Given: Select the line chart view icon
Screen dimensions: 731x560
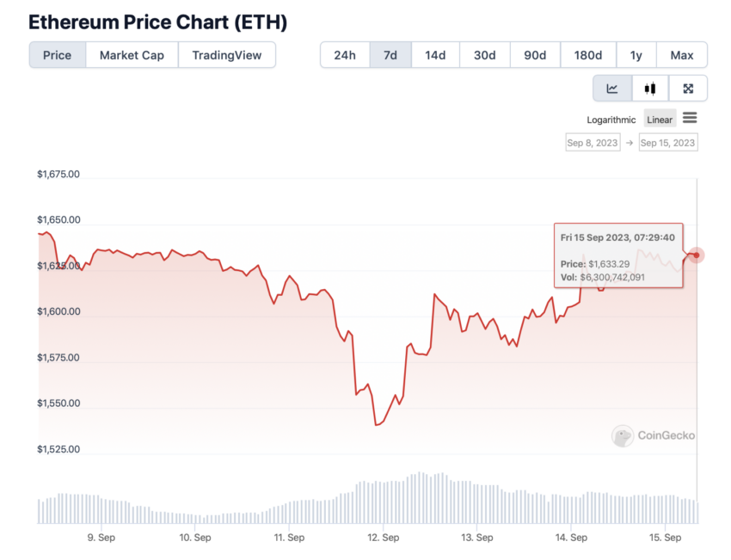Looking at the screenshot, I should [612, 88].
